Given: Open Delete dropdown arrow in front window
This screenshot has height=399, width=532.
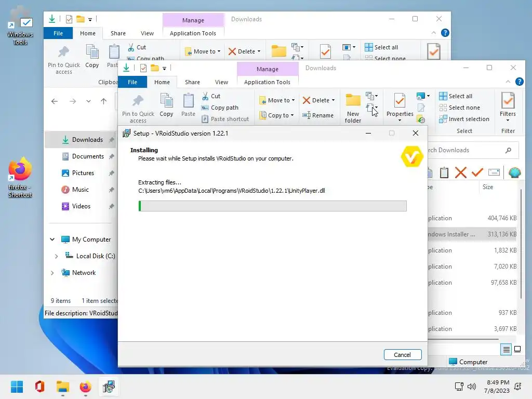Looking at the screenshot, I should point(333,100).
